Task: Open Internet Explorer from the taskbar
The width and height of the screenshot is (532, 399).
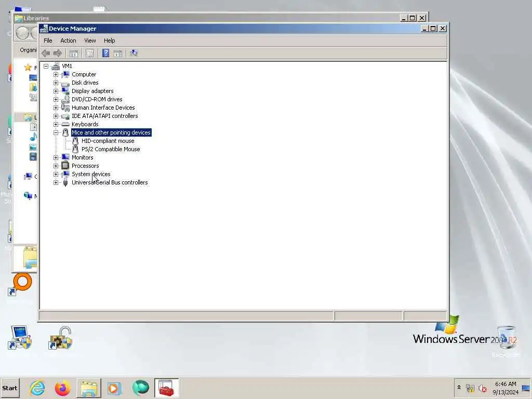Action: tap(37, 388)
